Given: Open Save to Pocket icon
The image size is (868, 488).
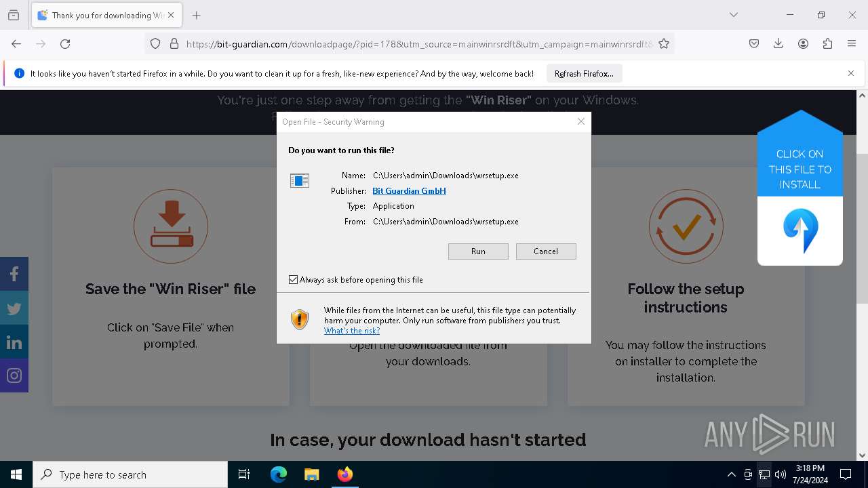Looking at the screenshot, I should (x=754, y=43).
